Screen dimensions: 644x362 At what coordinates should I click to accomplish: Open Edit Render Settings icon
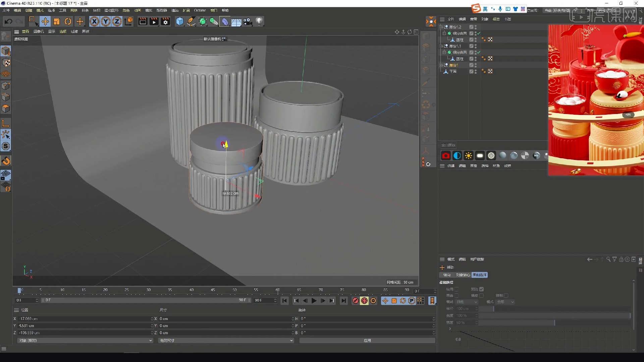click(165, 21)
